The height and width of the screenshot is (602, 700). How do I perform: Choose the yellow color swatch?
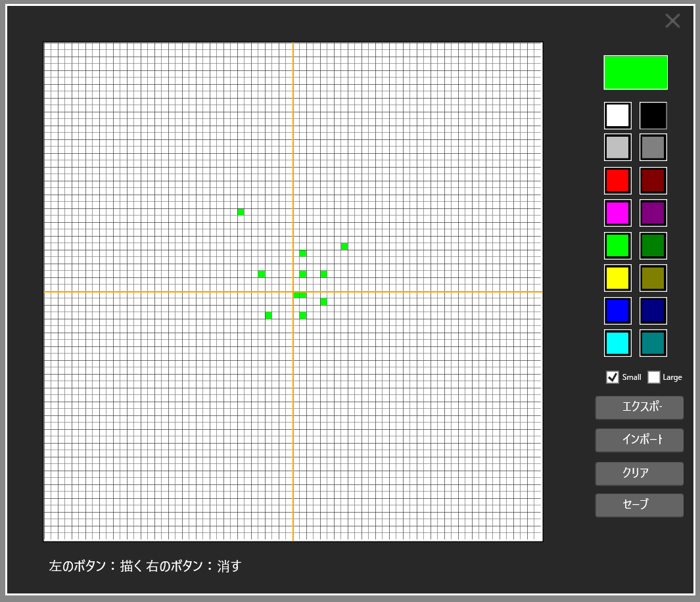click(x=617, y=278)
